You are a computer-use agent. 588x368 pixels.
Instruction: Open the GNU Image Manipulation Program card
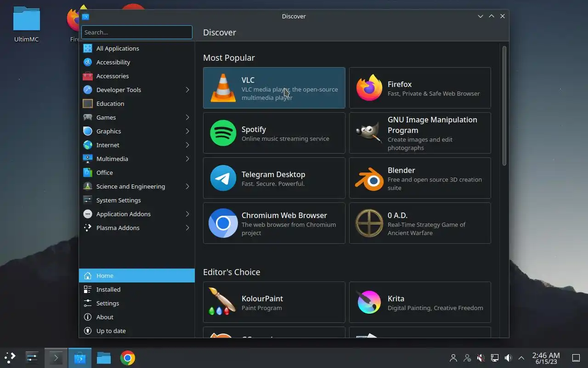click(420, 133)
